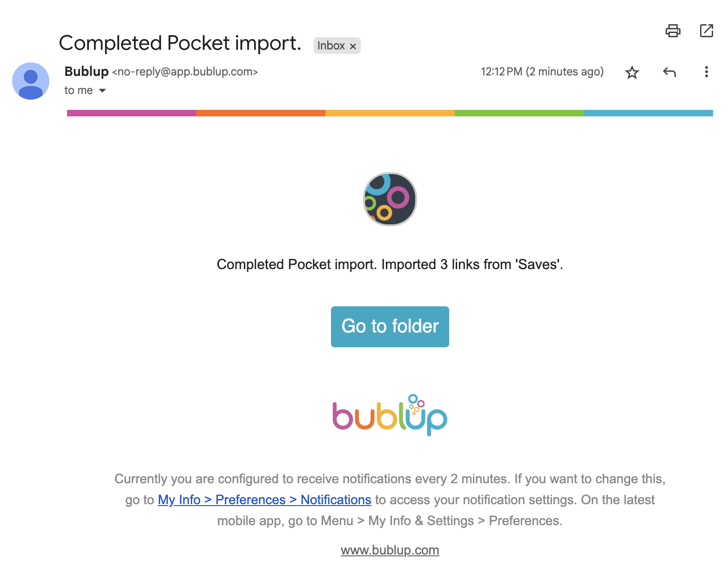Click the sender name Bublup
This screenshot has width=728, height=581.
[x=87, y=71]
